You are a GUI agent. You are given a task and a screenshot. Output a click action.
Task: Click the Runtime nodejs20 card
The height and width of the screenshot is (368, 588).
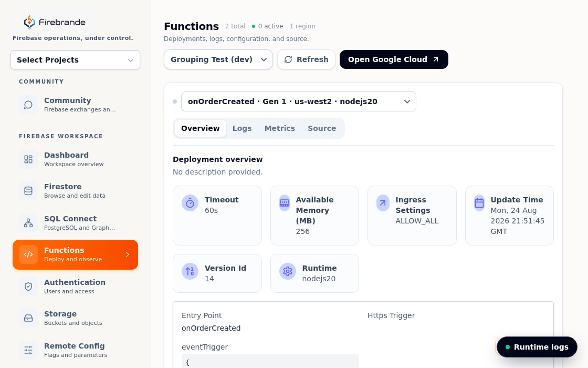[314, 273]
